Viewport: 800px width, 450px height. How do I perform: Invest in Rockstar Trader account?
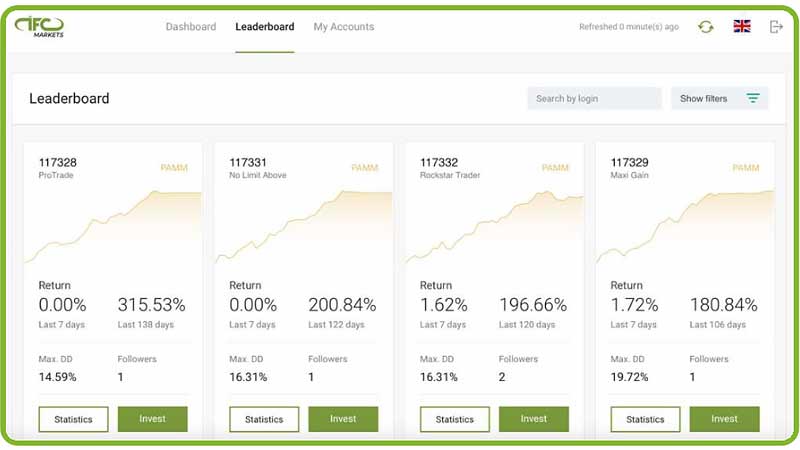point(534,419)
